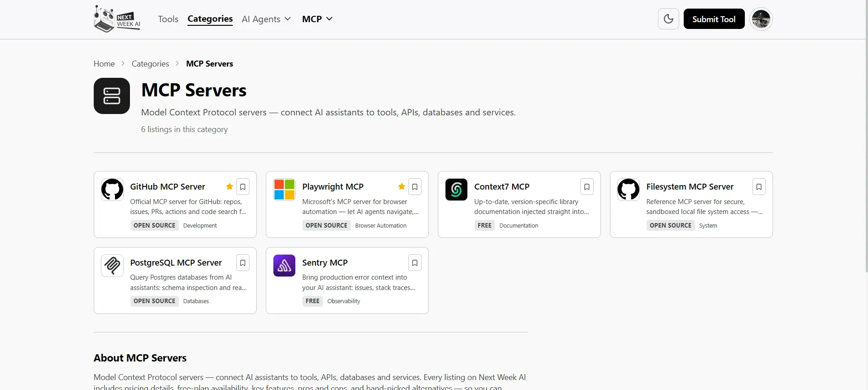Image resolution: width=868 pixels, height=390 pixels.
Task: Click the Context7 MCP logo
Action: (456, 190)
